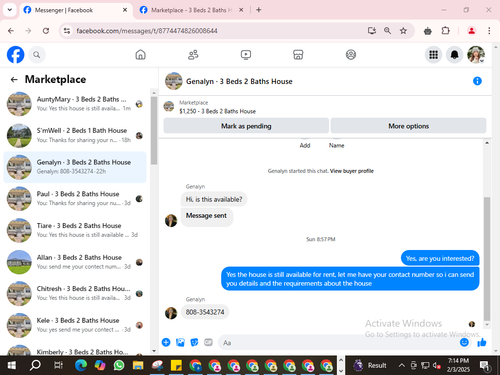Open Paul 3 Beds 2 Baths conversation
Viewport: 500px width, 375px height.
[75, 199]
